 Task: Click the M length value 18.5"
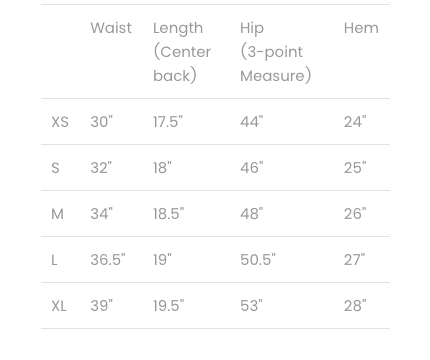pos(169,214)
